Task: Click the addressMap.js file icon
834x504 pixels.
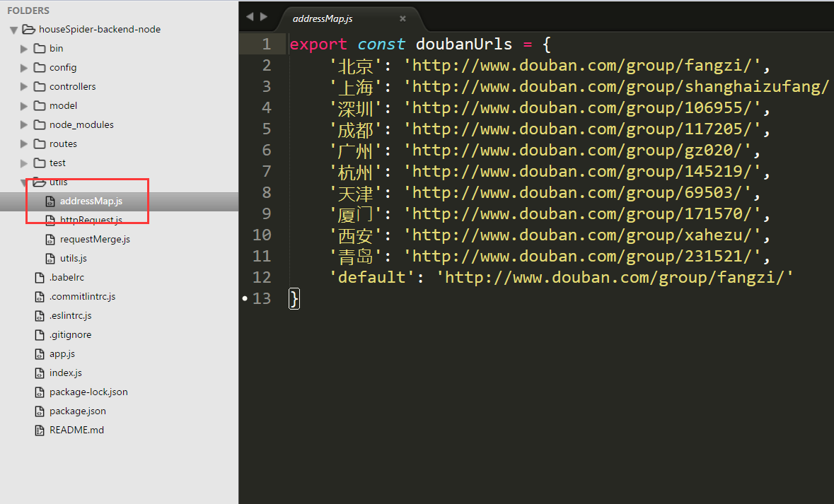Action: tap(50, 201)
